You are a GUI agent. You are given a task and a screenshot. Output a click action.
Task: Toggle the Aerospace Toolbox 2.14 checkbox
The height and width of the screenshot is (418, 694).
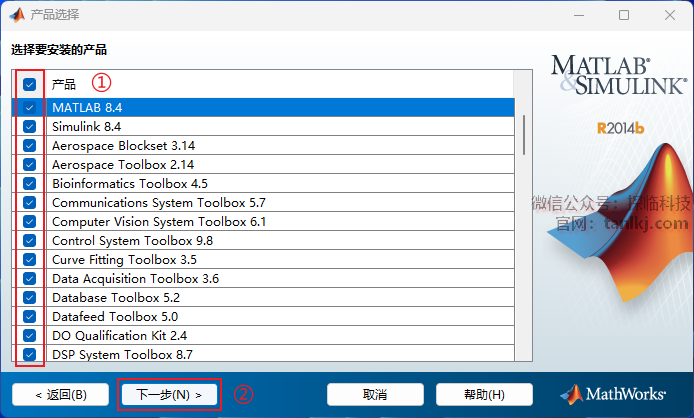[29, 165]
